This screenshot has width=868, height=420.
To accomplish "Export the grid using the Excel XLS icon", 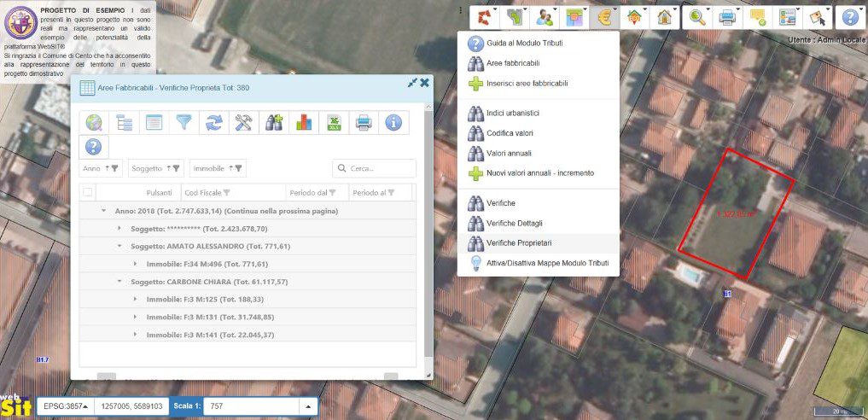I will point(334,123).
